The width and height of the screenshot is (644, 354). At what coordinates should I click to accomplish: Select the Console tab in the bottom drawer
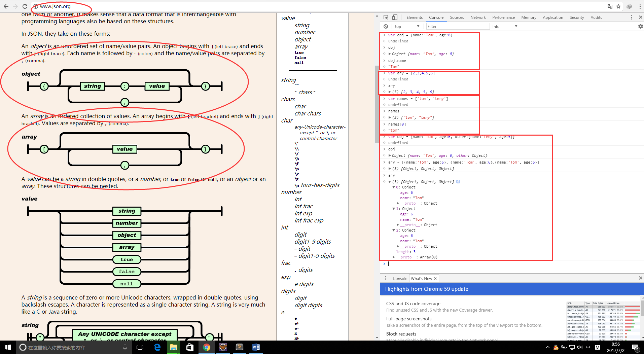pyautogui.click(x=400, y=278)
